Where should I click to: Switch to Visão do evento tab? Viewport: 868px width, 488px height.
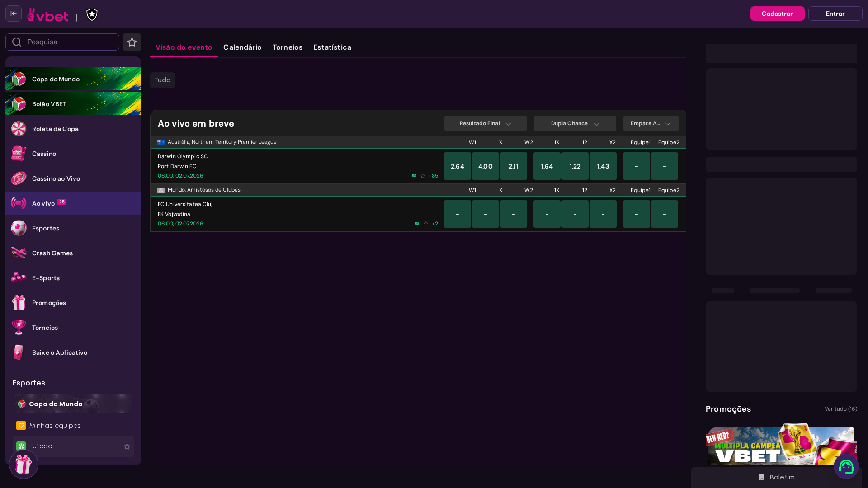pyautogui.click(x=184, y=47)
